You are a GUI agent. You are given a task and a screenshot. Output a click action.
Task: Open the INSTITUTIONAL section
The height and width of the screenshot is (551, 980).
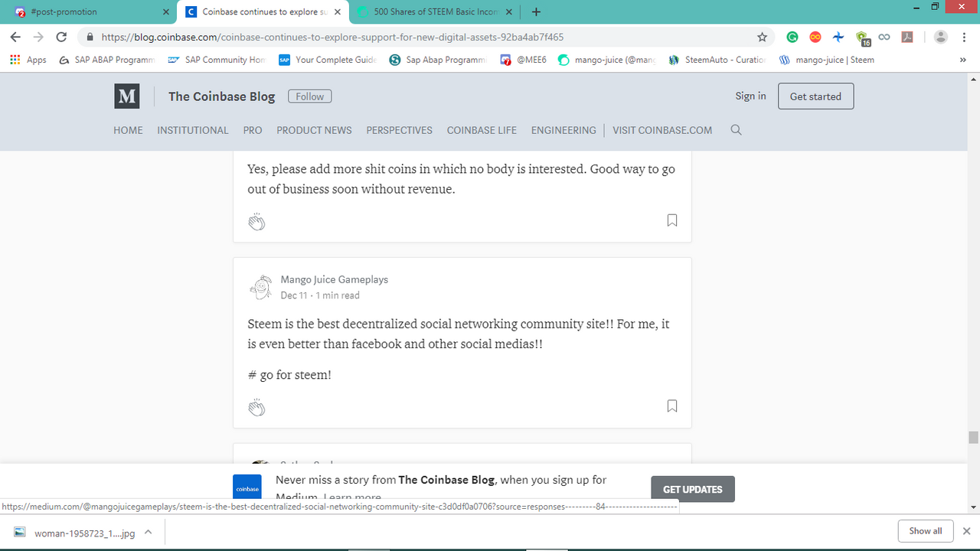(193, 130)
